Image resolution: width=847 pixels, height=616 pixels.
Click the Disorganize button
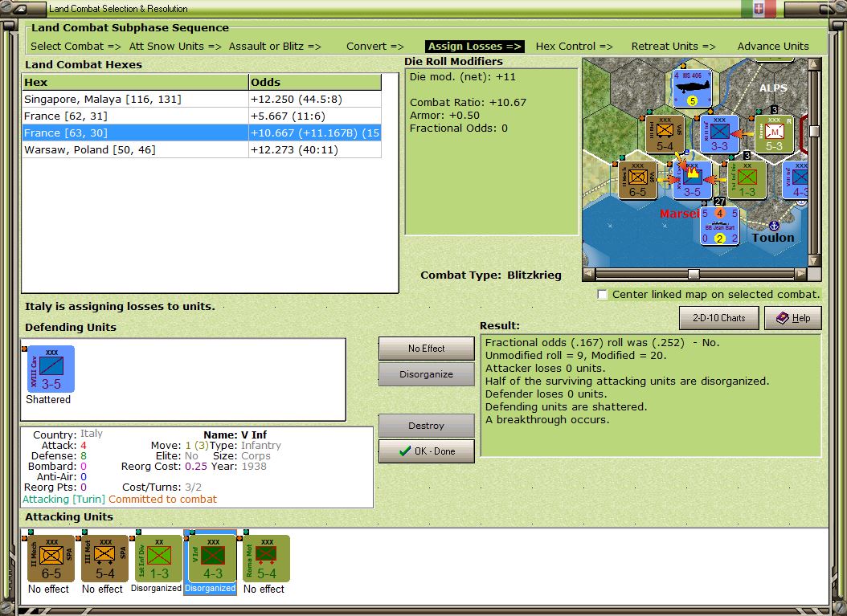(x=426, y=374)
